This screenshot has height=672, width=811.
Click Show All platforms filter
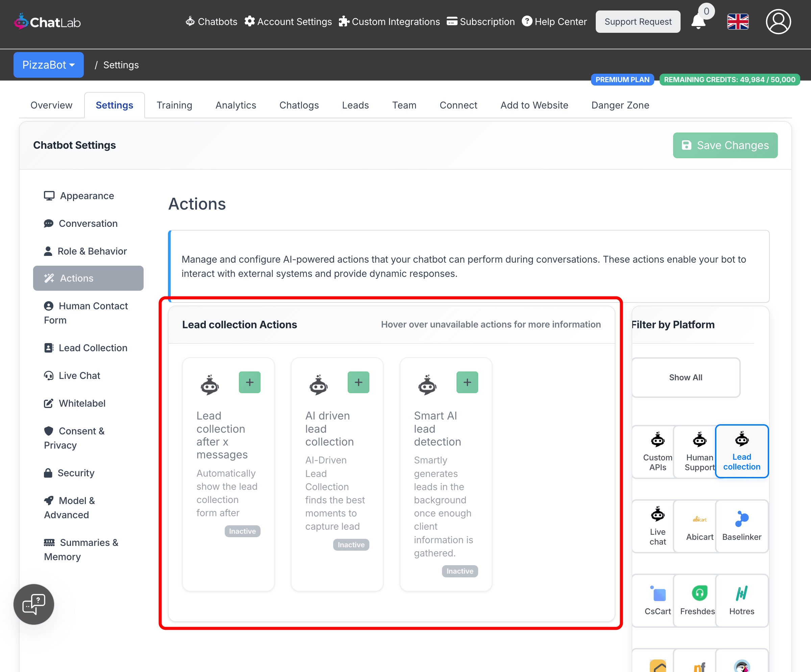point(685,377)
